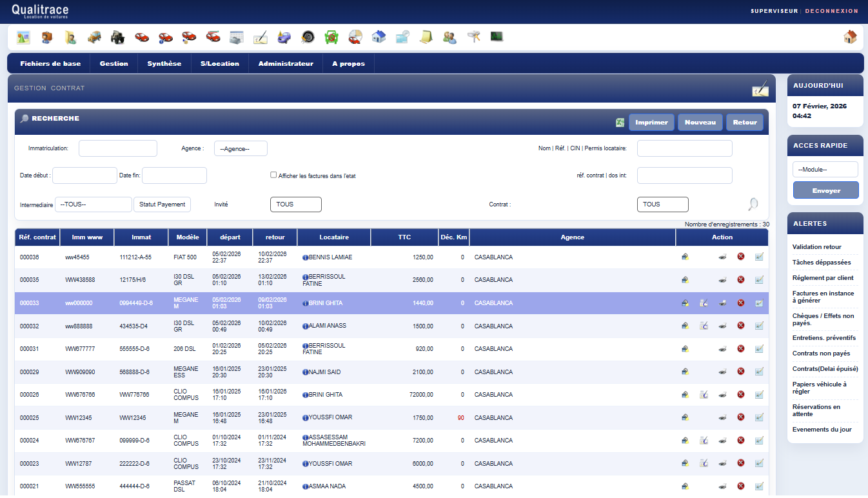The image size is (868, 498).
Task: Open Contrats non payés alert
Action: [x=822, y=354]
